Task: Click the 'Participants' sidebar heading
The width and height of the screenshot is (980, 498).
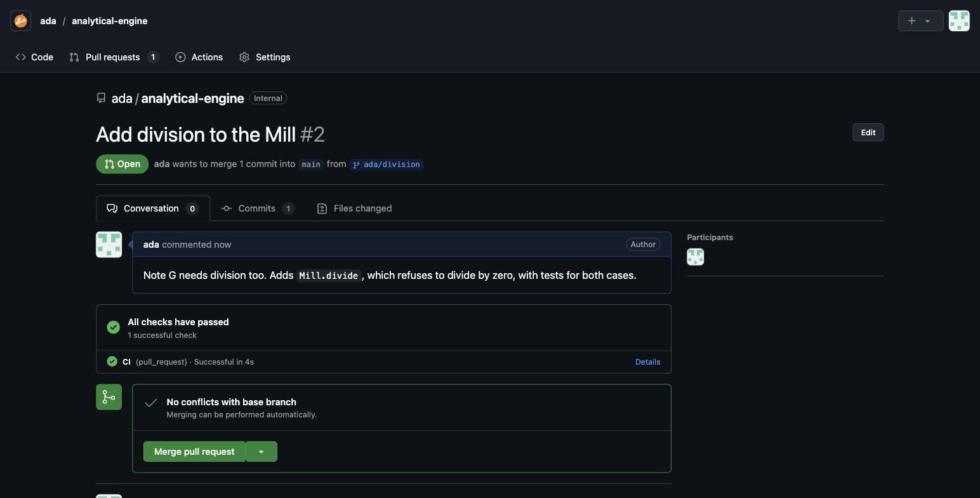Action: tap(710, 238)
